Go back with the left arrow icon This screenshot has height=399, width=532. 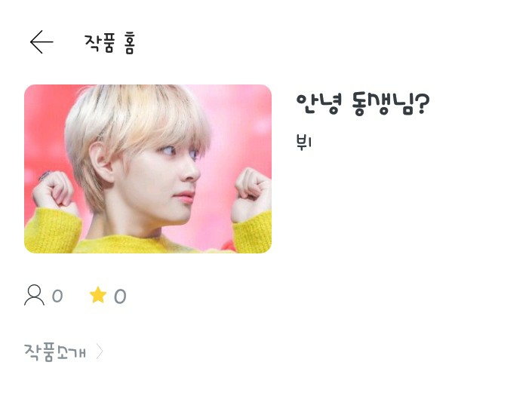[x=42, y=42]
